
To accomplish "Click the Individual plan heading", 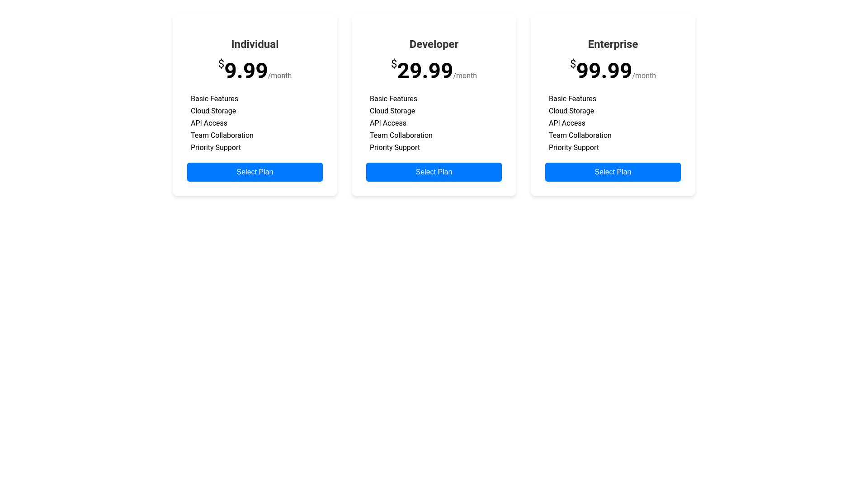I will pyautogui.click(x=255, y=44).
